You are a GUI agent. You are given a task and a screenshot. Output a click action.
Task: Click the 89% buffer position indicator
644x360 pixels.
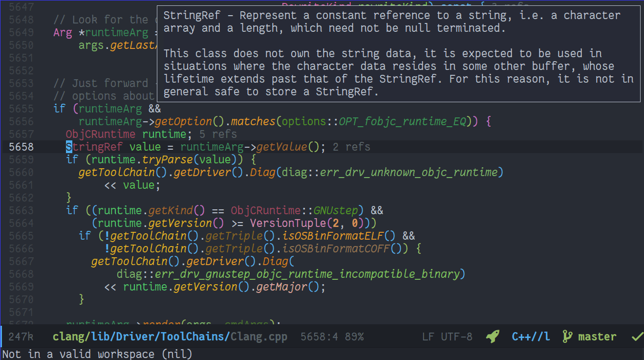point(354,337)
